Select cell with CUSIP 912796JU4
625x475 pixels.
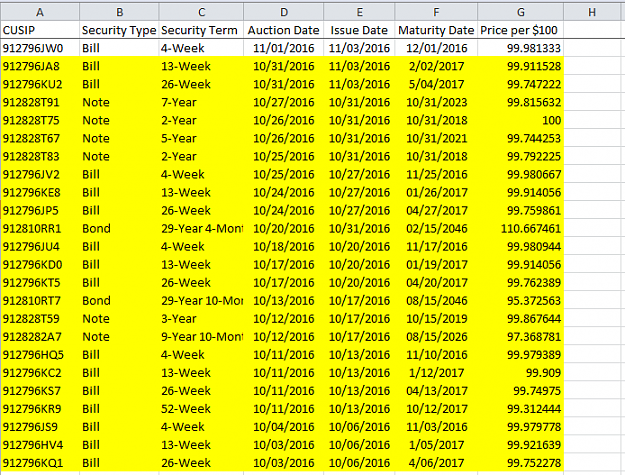[x=40, y=246]
